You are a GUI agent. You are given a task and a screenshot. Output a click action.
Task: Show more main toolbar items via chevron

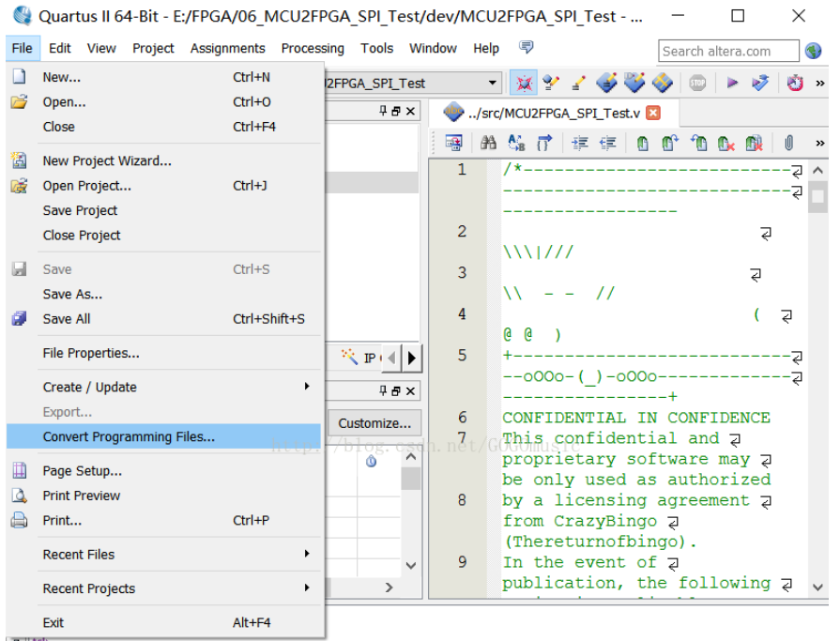click(819, 83)
